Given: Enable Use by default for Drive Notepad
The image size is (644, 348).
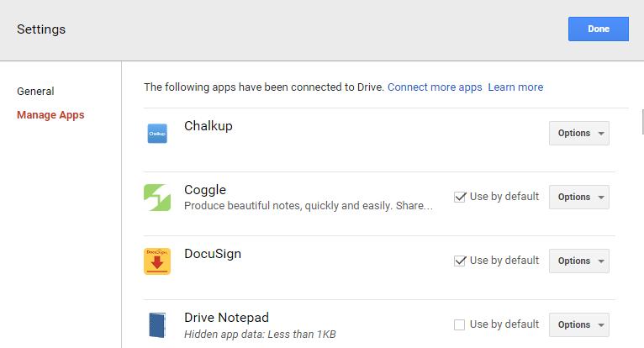Looking at the screenshot, I should pyautogui.click(x=460, y=324).
